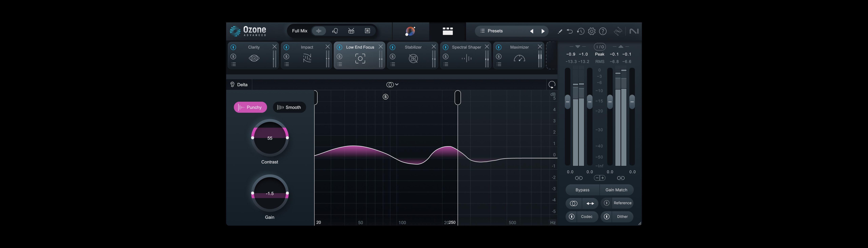Open the Maximizer module preset list icon

point(499,64)
